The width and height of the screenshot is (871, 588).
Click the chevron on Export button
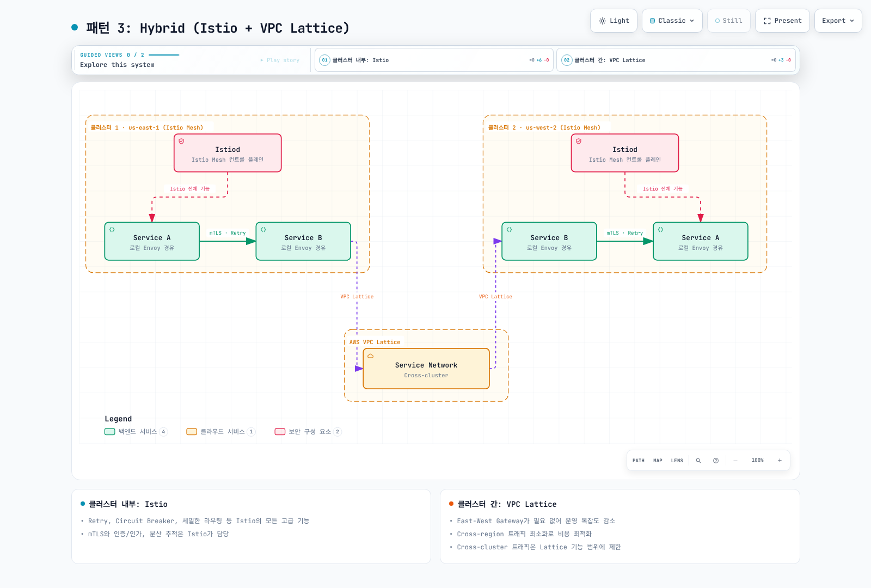[x=852, y=21]
